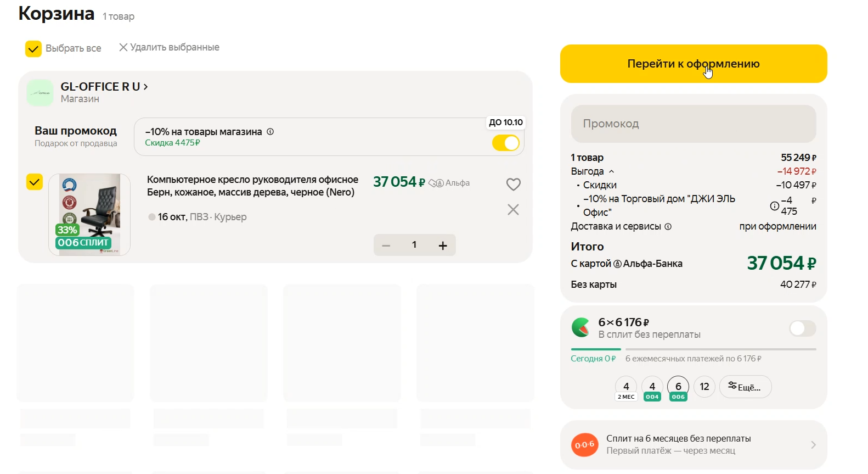
Task: Click the Перейти к оформлению button
Action: [693, 64]
